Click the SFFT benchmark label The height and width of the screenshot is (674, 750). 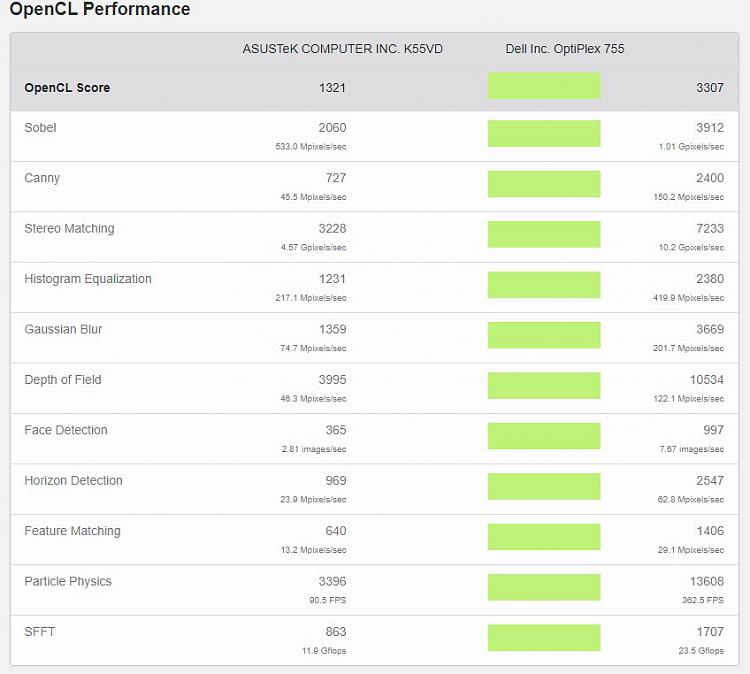[x=40, y=632]
